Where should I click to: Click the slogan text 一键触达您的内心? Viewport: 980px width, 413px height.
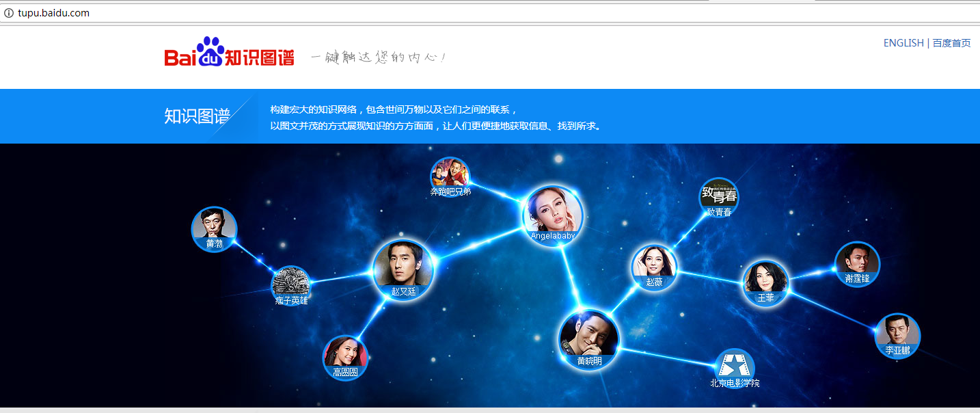click(x=379, y=57)
